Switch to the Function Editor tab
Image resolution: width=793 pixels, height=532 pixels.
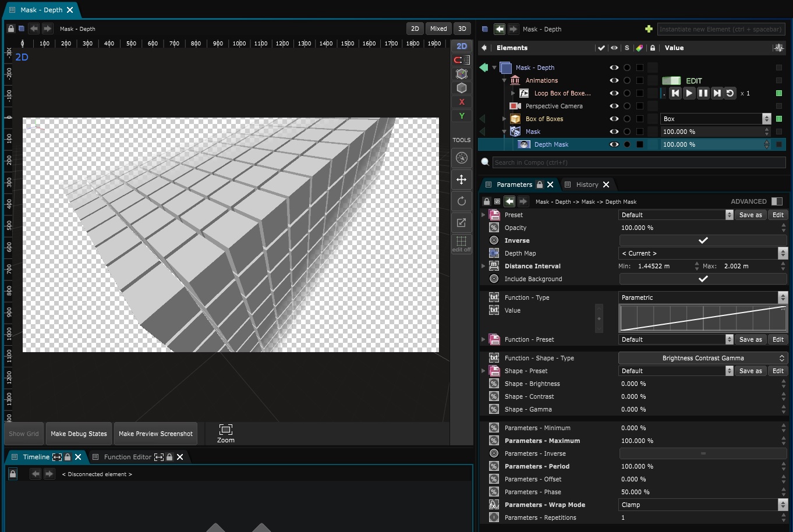[127, 457]
